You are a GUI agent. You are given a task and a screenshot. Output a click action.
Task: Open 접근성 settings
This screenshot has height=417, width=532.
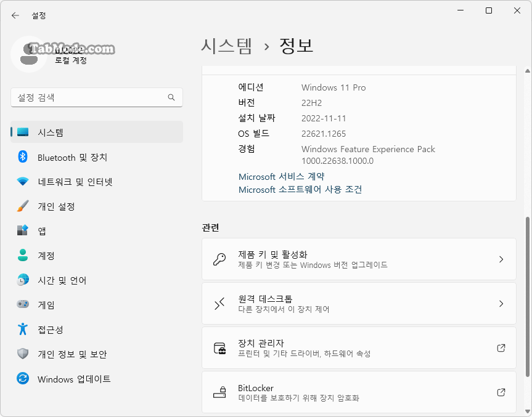(x=97, y=329)
